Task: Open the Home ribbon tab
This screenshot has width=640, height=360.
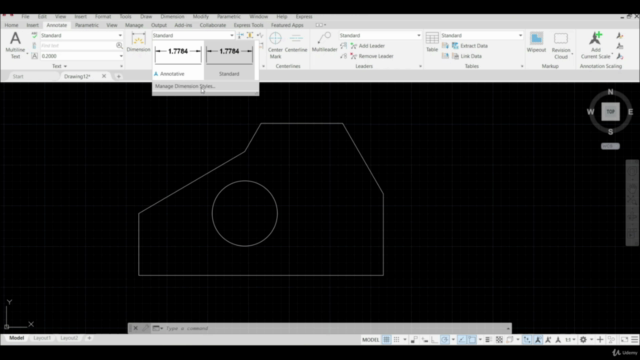Action: coord(11,25)
